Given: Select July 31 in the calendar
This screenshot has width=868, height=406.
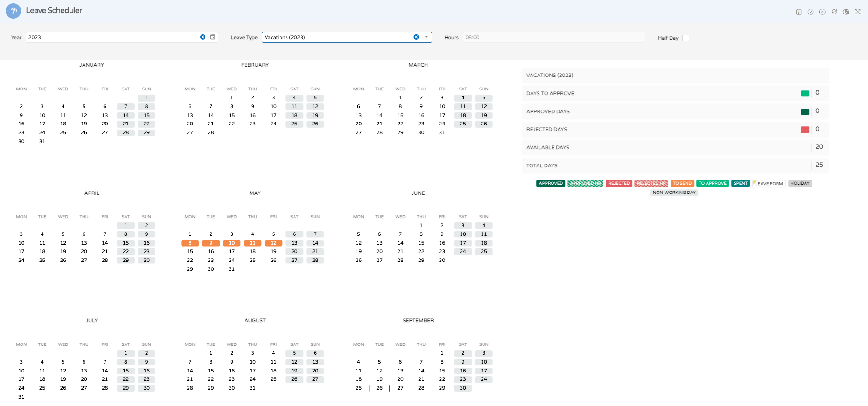Looking at the screenshot, I should coord(21,397).
